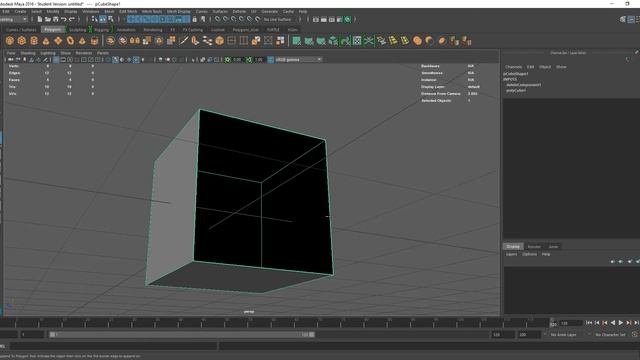Click the Undo arrow icon
Image resolution: width=640 pixels, height=360 pixels.
point(64,19)
